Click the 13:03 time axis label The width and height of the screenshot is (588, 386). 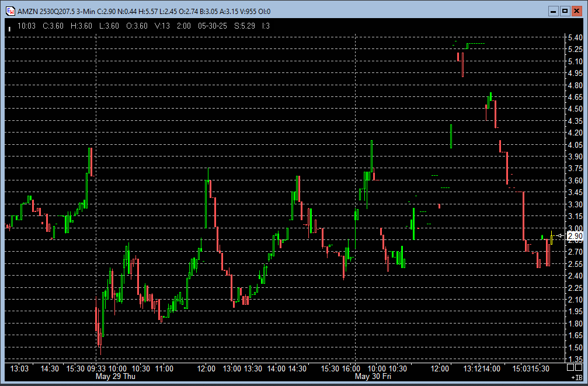pyautogui.click(x=19, y=368)
